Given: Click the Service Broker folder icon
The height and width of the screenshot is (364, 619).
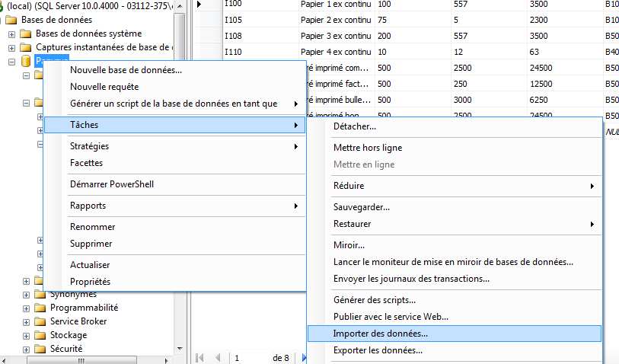Looking at the screenshot, I should pyautogui.click(x=40, y=321).
